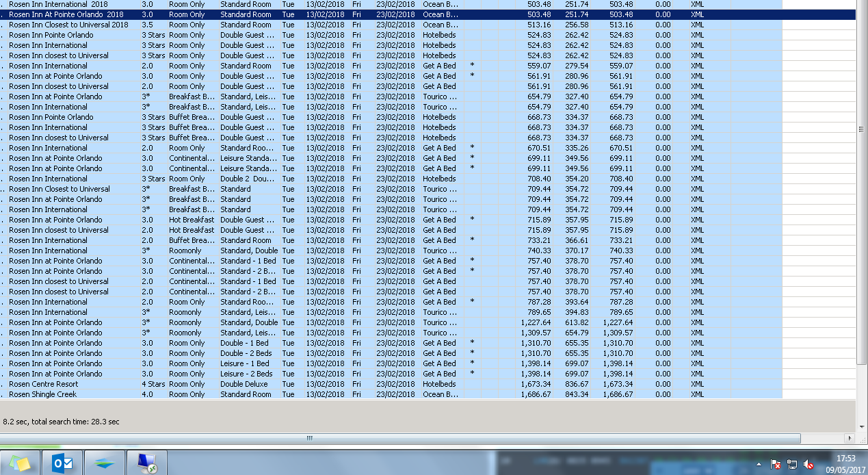The image size is (868, 475).
Task: Click the 836.67 price cell
Action: tap(577, 384)
